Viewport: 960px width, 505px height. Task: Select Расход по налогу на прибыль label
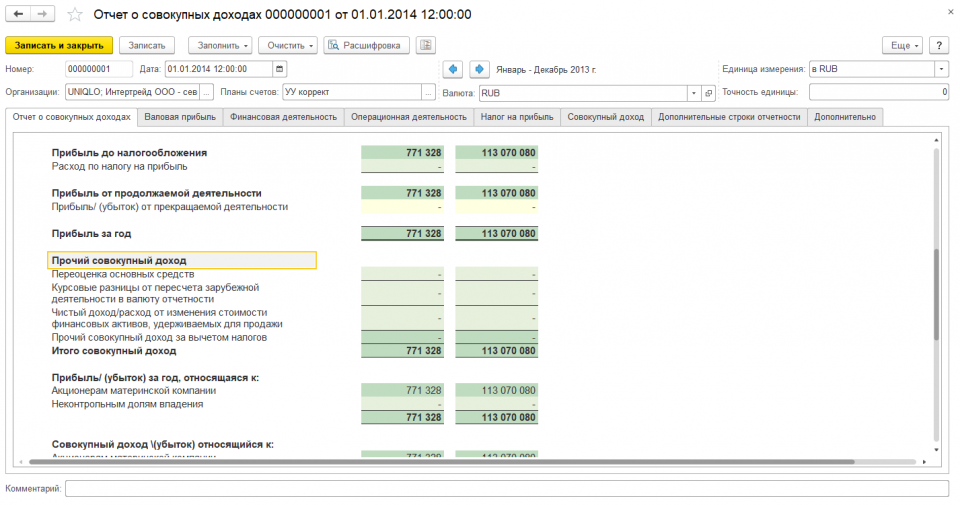pos(119,166)
